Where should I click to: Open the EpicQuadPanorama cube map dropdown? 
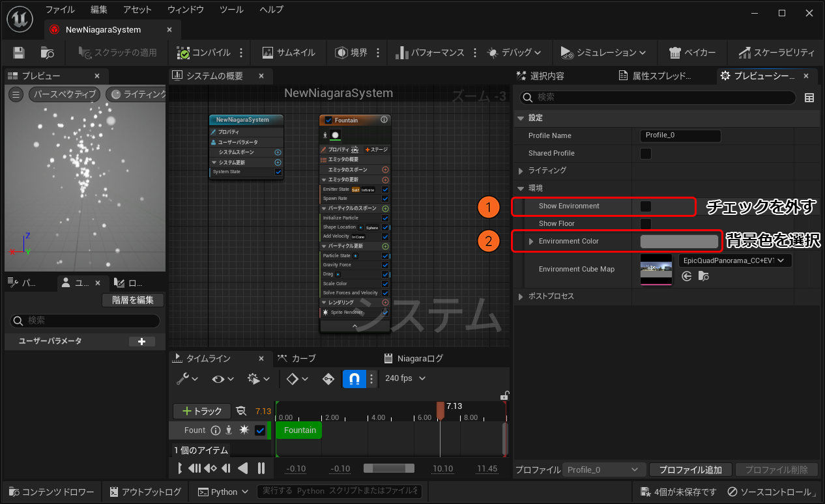tap(734, 260)
